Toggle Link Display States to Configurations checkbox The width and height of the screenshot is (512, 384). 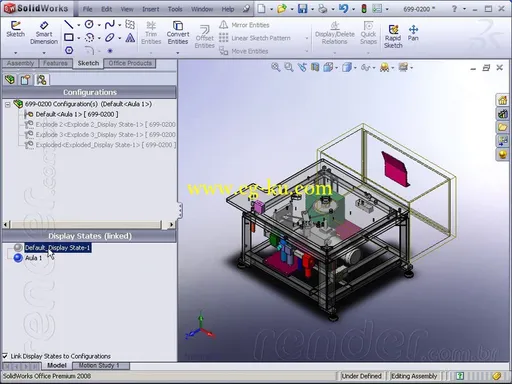point(5,356)
